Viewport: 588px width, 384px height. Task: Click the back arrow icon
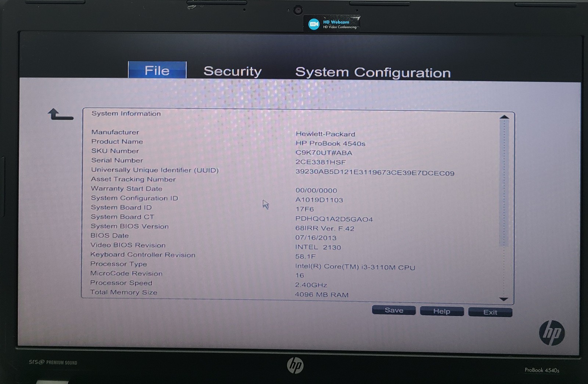(x=61, y=114)
